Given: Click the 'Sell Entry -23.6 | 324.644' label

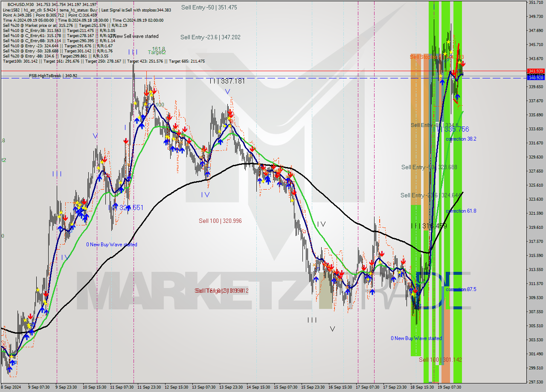Looking at the screenshot, I should [x=431, y=195].
